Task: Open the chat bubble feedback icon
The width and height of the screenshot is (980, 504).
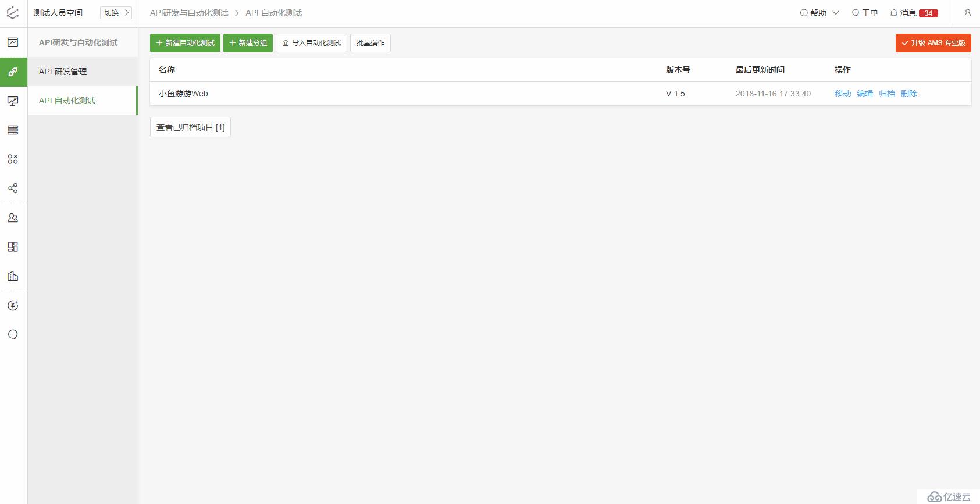Action: 13,335
